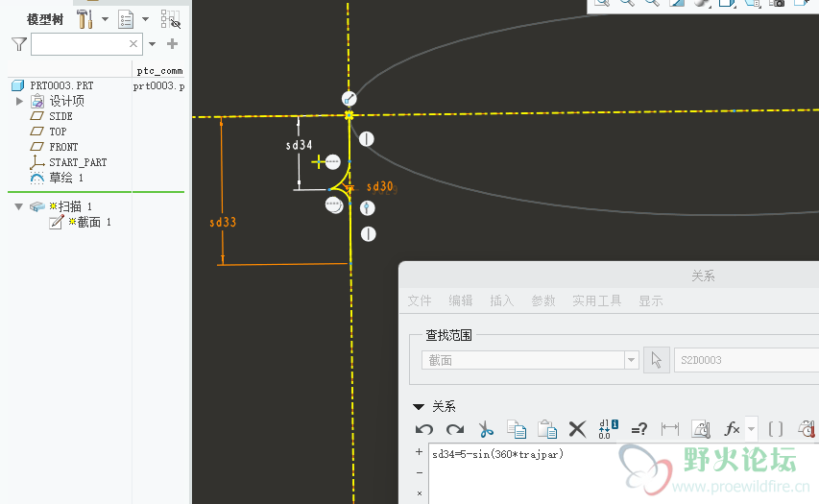819x504 pixels.
Task: Select the 草绘 1 sketch feature
Action: (x=66, y=178)
